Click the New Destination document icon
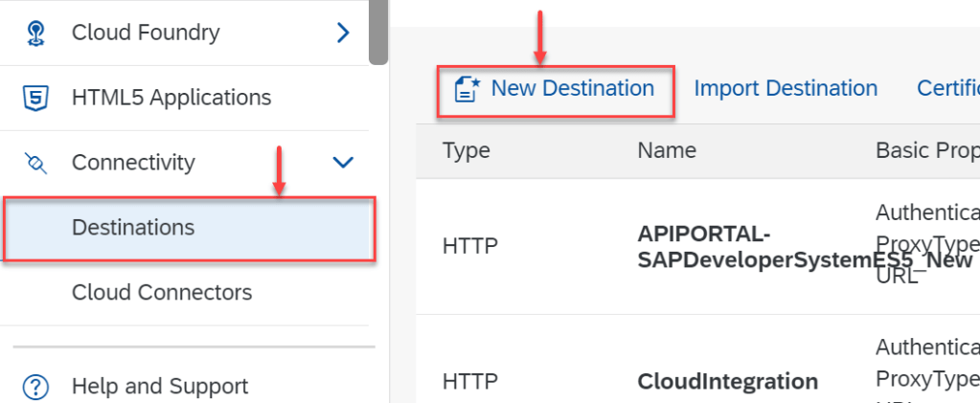 466,89
